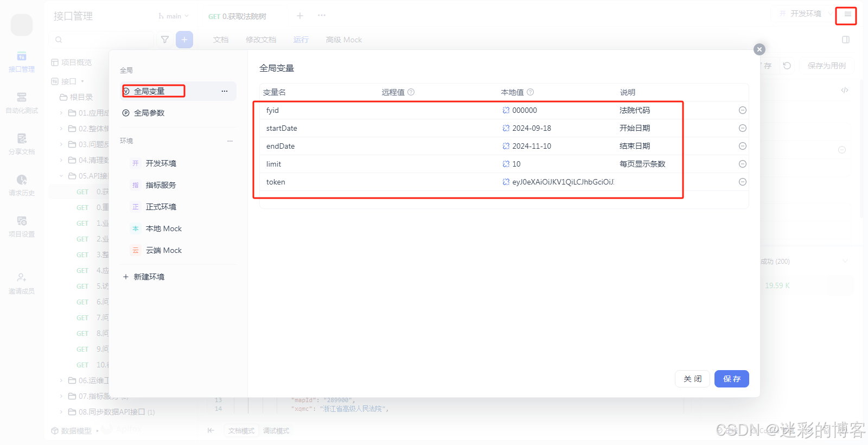Toggle the right side panel layout icon
Screen dimensions: 868x445
pyautogui.click(x=846, y=40)
